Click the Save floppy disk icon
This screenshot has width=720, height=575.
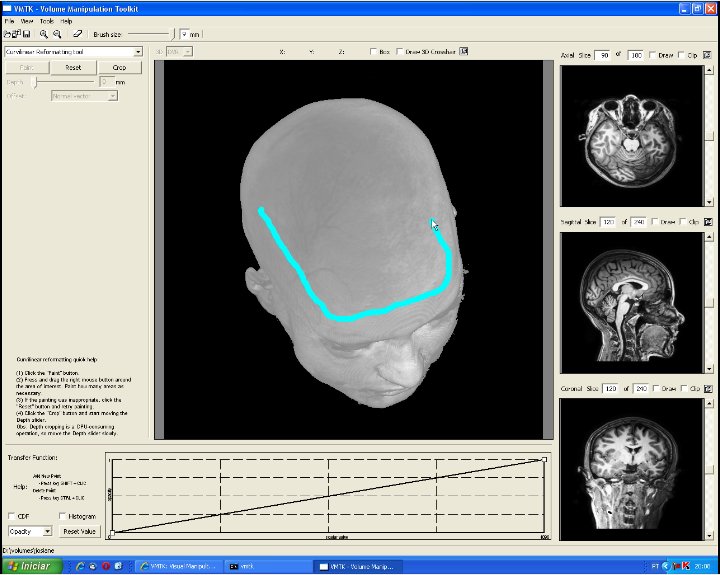[x=27, y=34]
